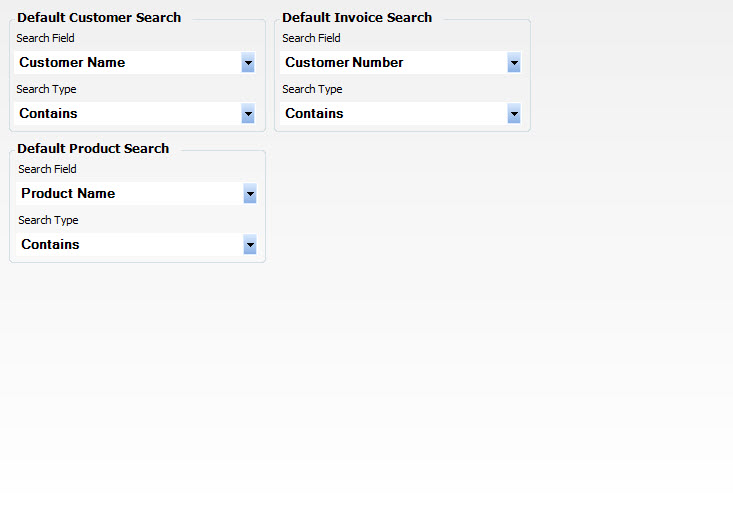Viewport: 733px width, 507px height.
Task: Click the Default Customer Search group title
Action: [99, 18]
